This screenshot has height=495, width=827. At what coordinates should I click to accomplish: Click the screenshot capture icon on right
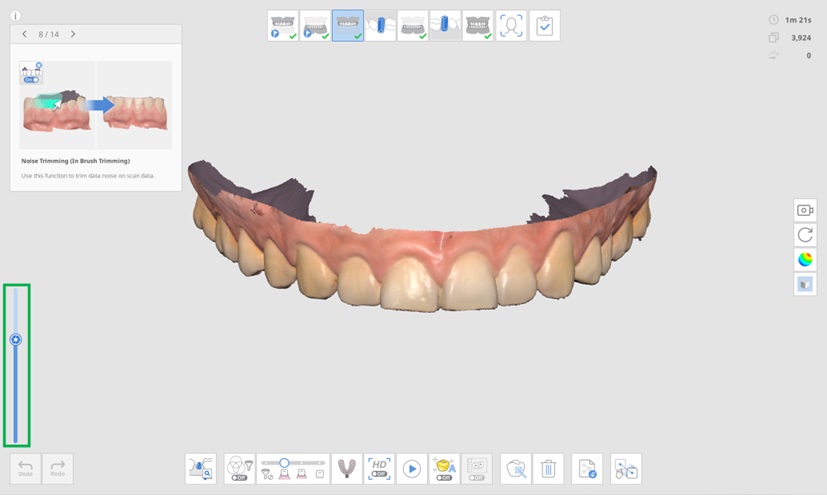(x=805, y=210)
